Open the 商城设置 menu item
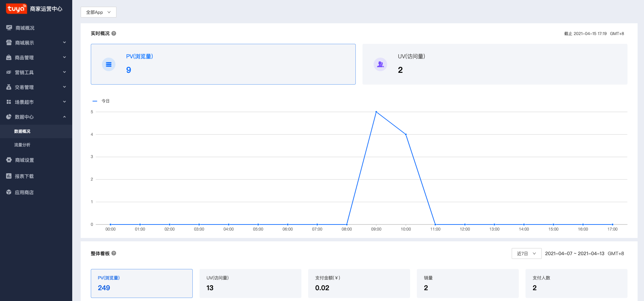 pyautogui.click(x=36, y=160)
